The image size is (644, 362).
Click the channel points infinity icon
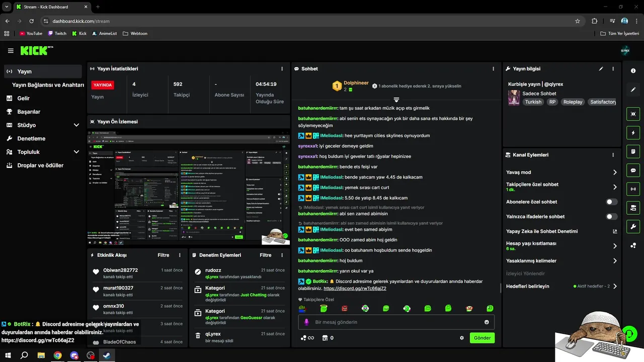(x=307, y=338)
